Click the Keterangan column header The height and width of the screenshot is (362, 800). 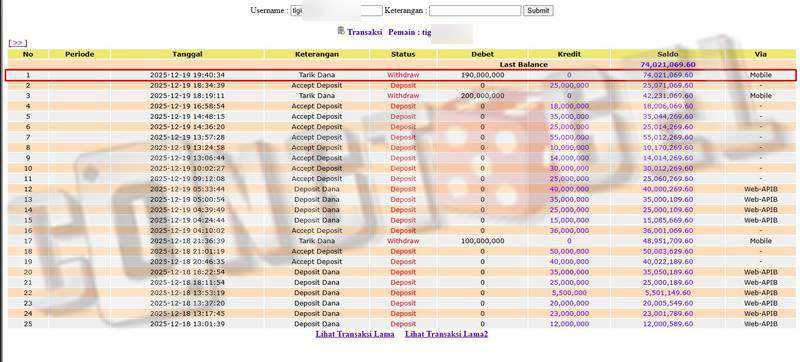[317, 54]
